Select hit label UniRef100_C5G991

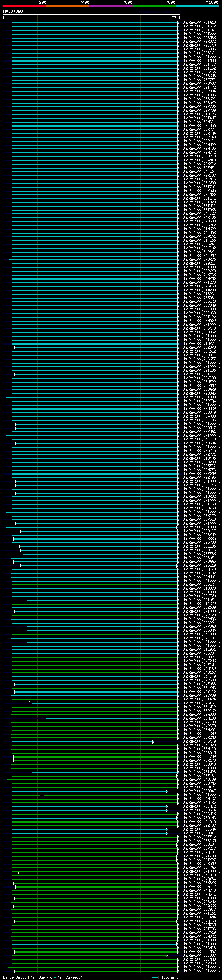point(199,623)
